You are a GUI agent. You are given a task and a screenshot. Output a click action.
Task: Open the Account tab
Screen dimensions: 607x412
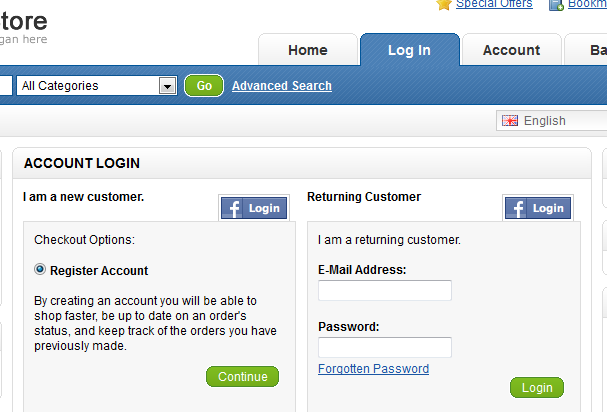coord(511,50)
